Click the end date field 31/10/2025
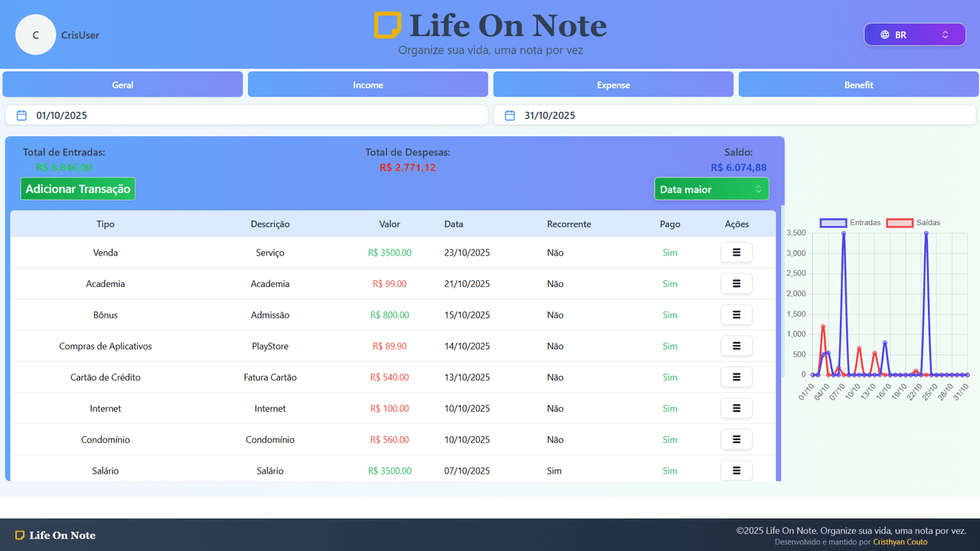 click(x=735, y=116)
